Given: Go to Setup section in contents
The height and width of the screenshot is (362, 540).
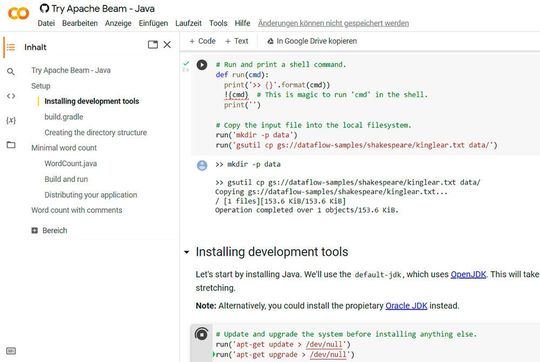Looking at the screenshot, I should coord(41,86).
